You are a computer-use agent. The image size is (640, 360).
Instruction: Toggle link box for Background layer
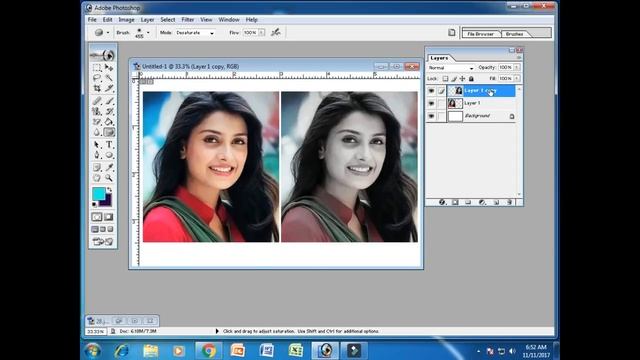(x=441, y=116)
